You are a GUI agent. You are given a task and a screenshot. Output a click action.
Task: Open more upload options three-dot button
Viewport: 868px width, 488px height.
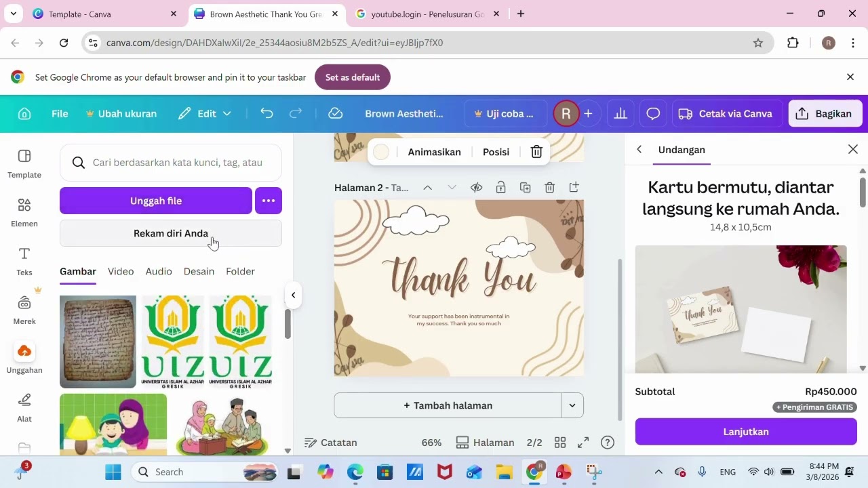click(x=269, y=201)
